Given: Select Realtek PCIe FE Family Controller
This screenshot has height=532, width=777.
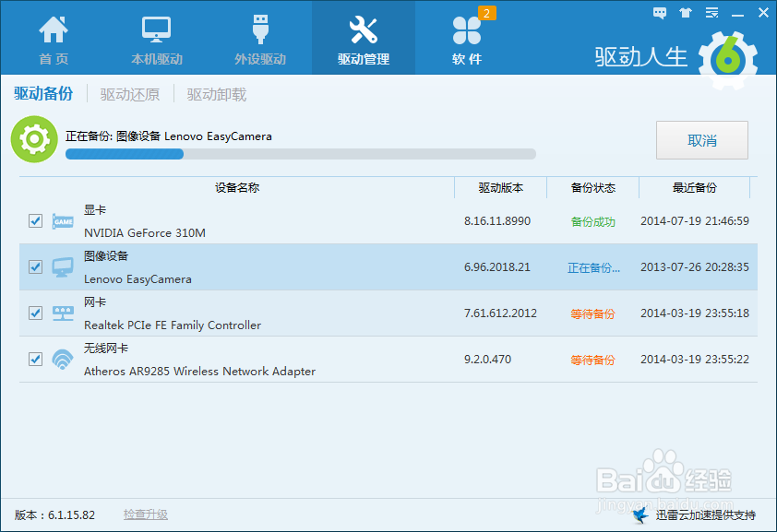Looking at the screenshot, I should pyautogui.click(x=173, y=325).
